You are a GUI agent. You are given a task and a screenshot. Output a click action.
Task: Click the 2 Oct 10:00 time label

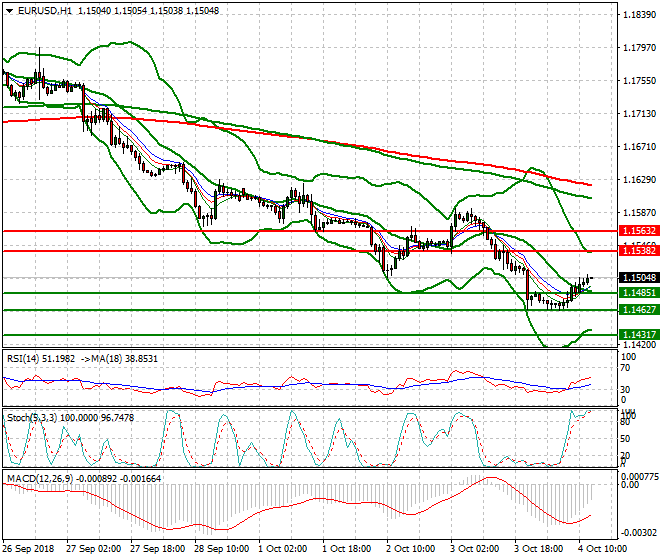[x=411, y=549]
